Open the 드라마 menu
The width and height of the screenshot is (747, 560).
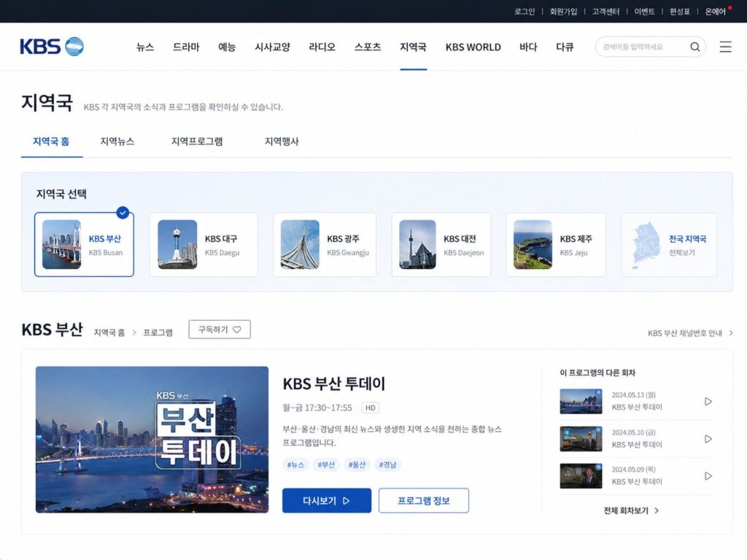(x=186, y=47)
